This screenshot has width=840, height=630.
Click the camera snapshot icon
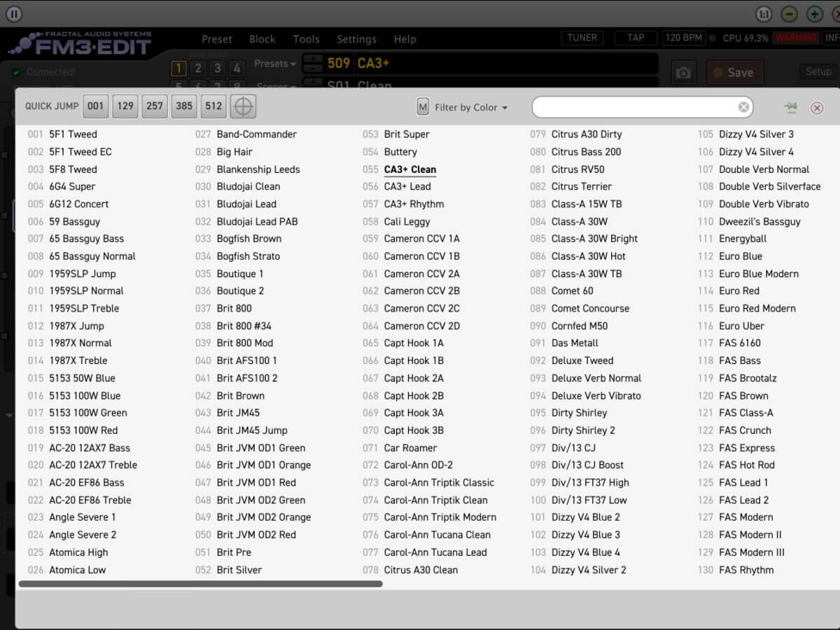[x=683, y=73]
